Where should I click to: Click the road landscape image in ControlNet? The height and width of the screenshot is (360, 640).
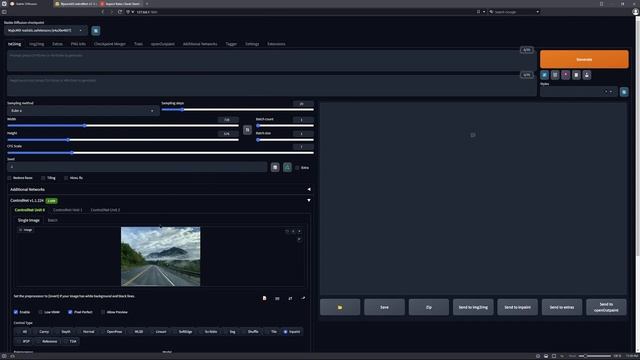(x=160, y=256)
